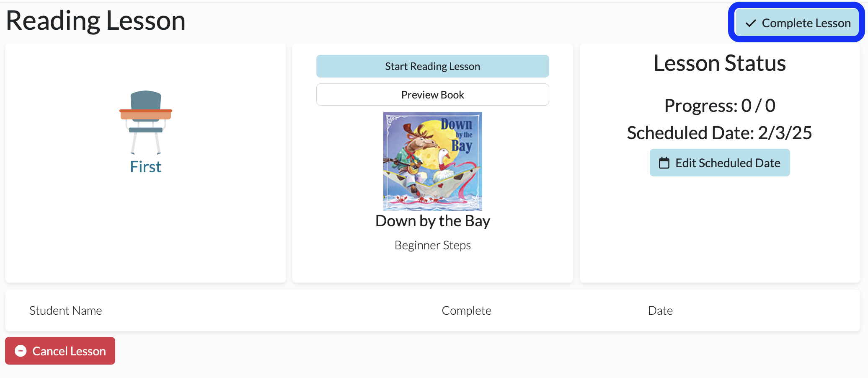Start the reading lesson
868x378 pixels.
point(432,66)
